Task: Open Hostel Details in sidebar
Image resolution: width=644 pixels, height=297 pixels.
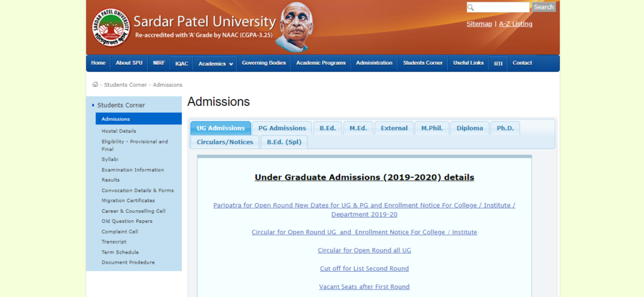Action: point(119,131)
